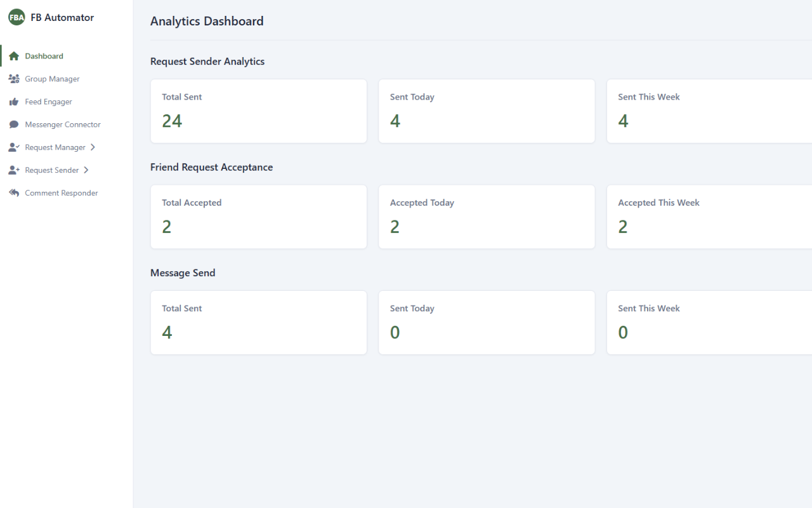Click the Accepted Today statistic card

tap(487, 217)
